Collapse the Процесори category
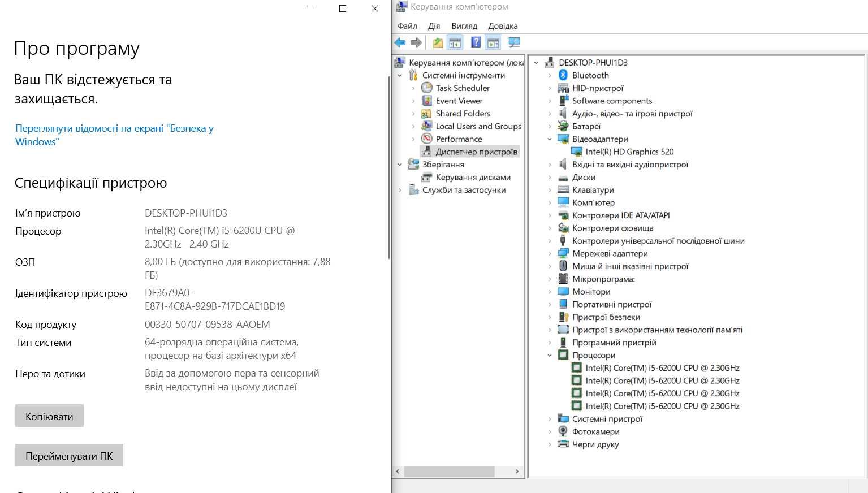 (x=550, y=355)
